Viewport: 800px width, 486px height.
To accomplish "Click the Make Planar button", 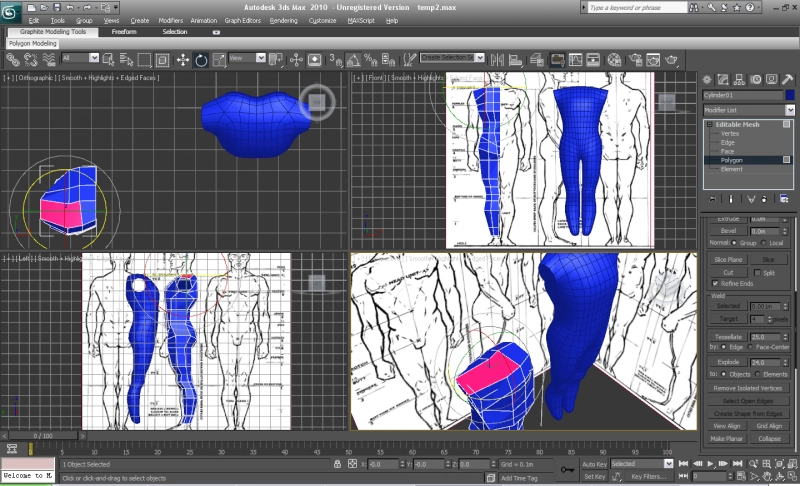I will 727,438.
